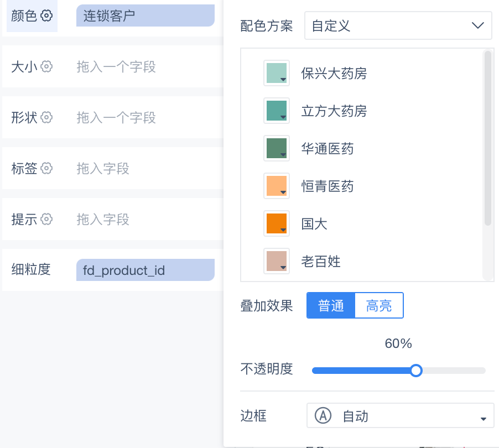Viewport: 499px width, 448px height.
Task: Change the 华通医药 swatch color
Action: [277, 148]
